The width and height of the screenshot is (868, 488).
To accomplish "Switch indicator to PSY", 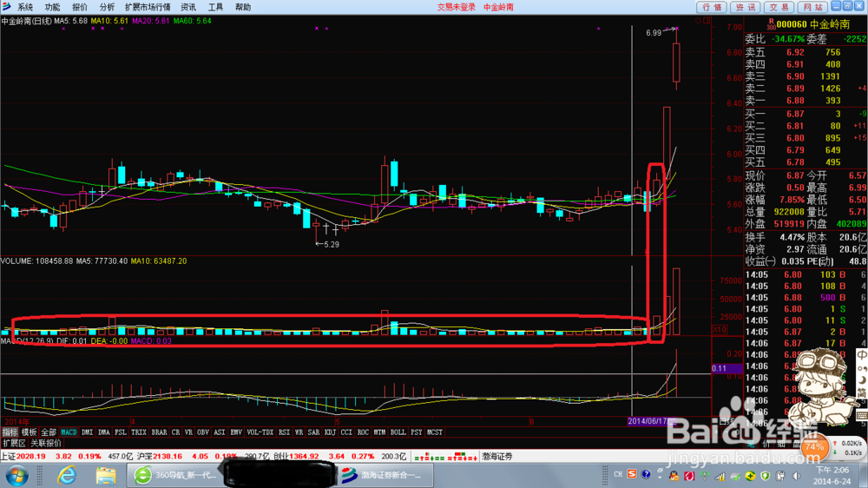I will pos(417,432).
